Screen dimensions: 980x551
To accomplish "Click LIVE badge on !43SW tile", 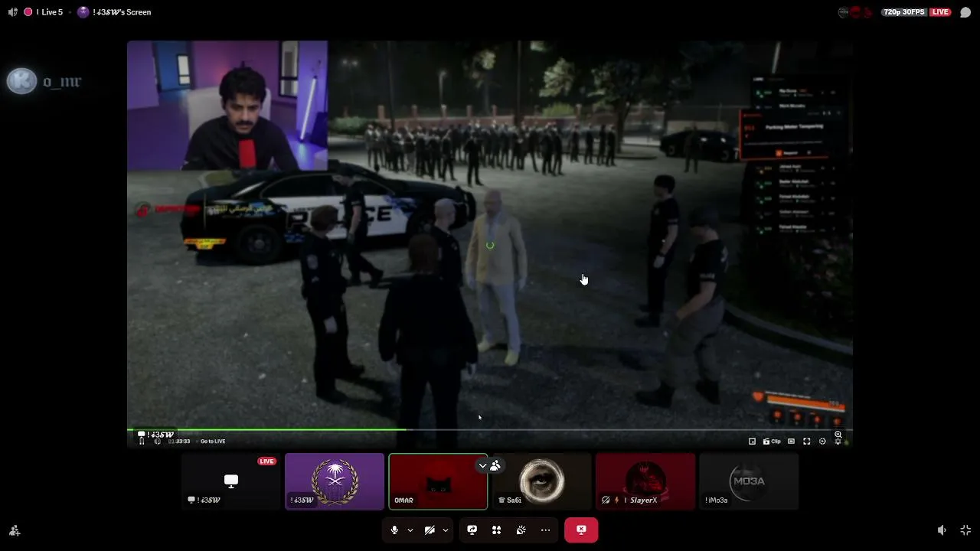I will [266, 461].
